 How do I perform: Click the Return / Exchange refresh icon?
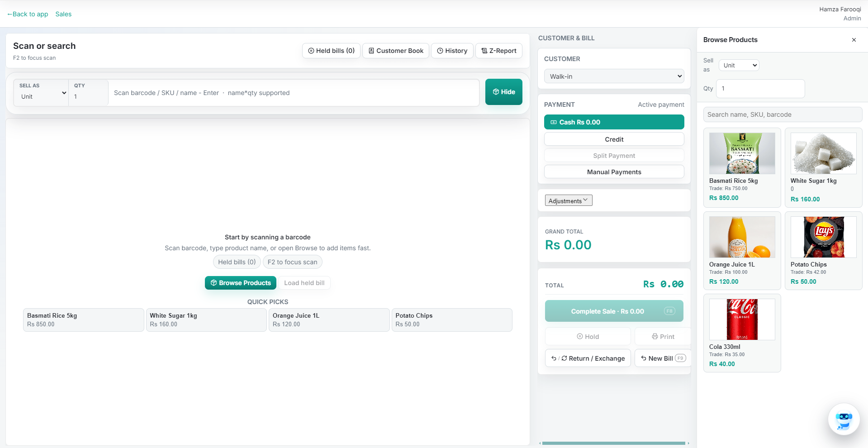click(564, 358)
